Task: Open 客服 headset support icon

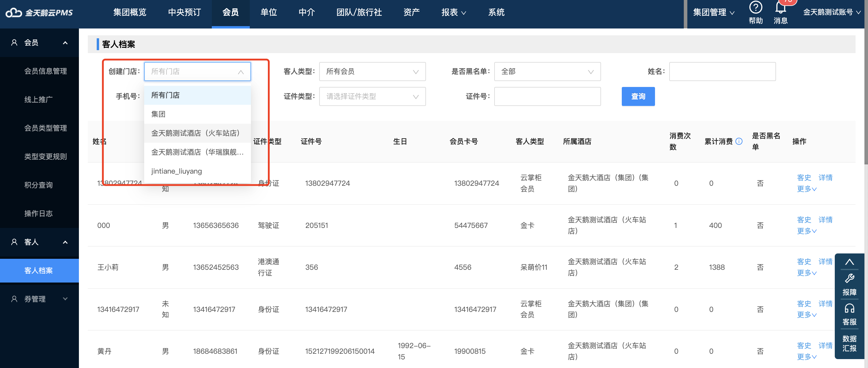Action: click(x=849, y=308)
